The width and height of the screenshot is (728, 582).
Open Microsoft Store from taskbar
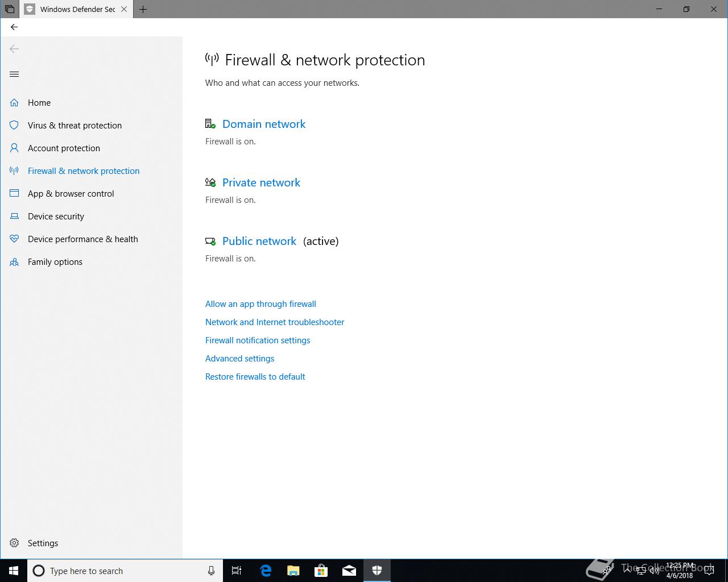tap(321, 571)
